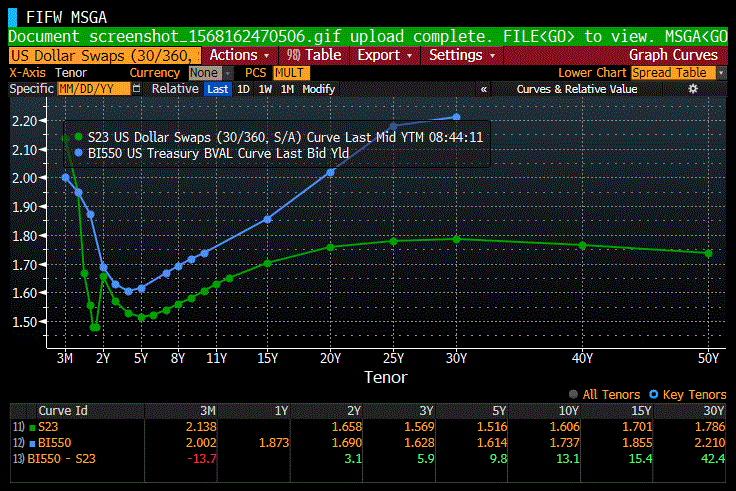This screenshot has width=736, height=491.
Task: Click spread value -13.7
Action: [202, 459]
